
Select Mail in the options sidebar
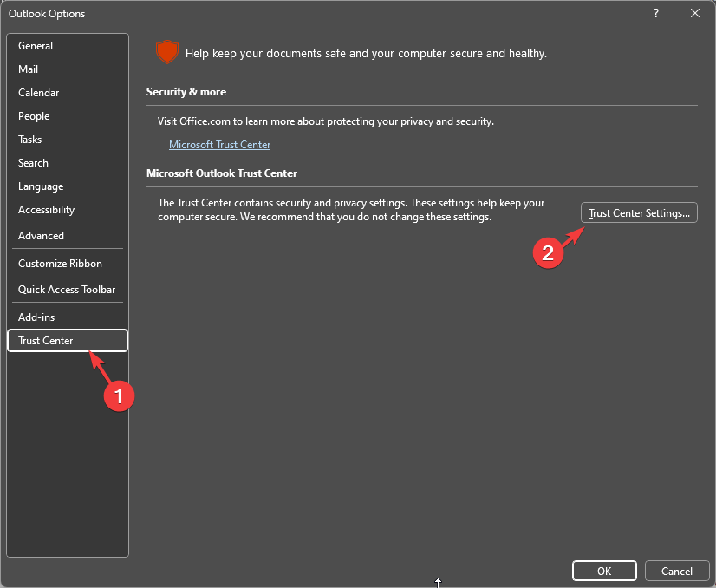pyautogui.click(x=67, y=69)
